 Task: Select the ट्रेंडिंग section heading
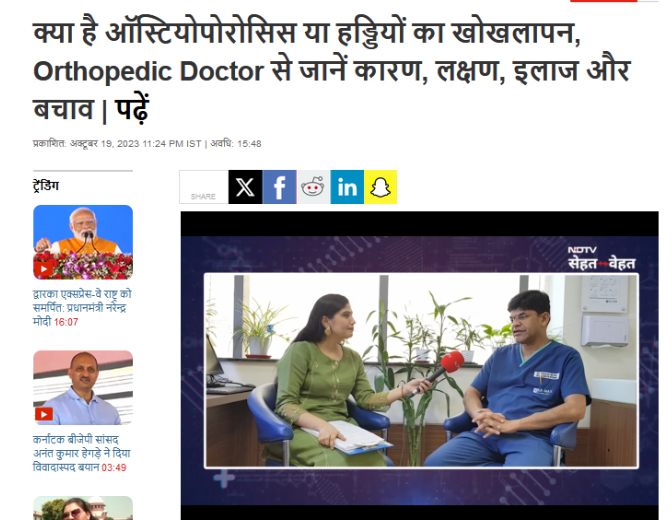tap(46, 186)
